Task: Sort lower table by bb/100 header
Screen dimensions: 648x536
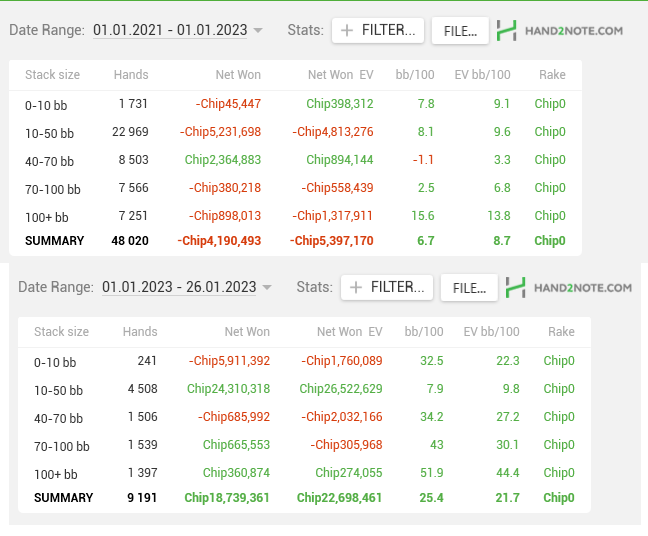Action: [x=424, y=332]
